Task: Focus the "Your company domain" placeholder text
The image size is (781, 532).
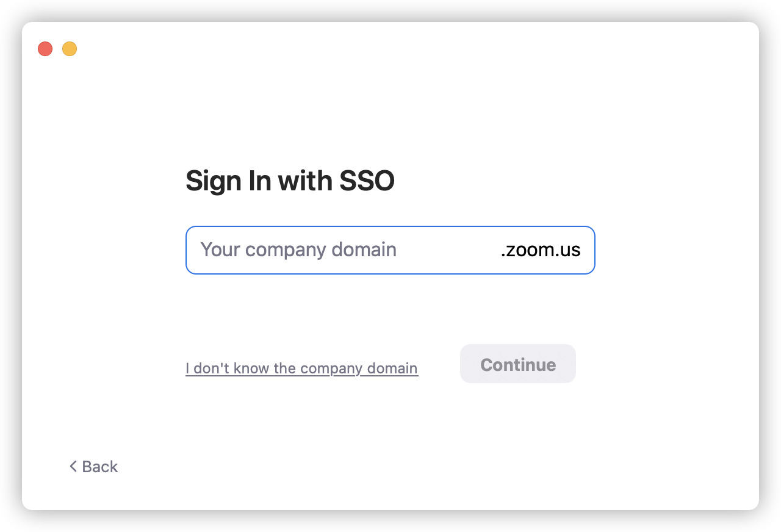Action: click(298, 250)
